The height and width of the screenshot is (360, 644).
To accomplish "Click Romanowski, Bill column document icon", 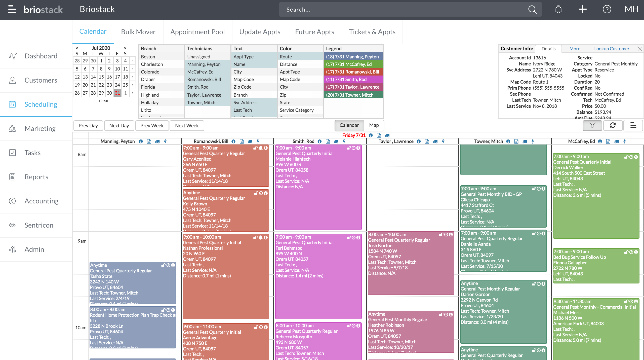I will click(242, 141).
